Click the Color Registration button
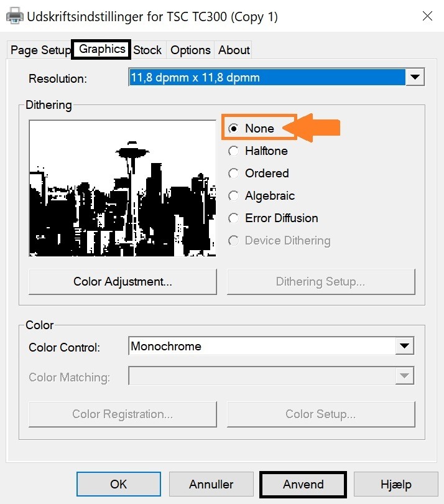The height and width of the screenshot is (504, 444). click(123, 414)
